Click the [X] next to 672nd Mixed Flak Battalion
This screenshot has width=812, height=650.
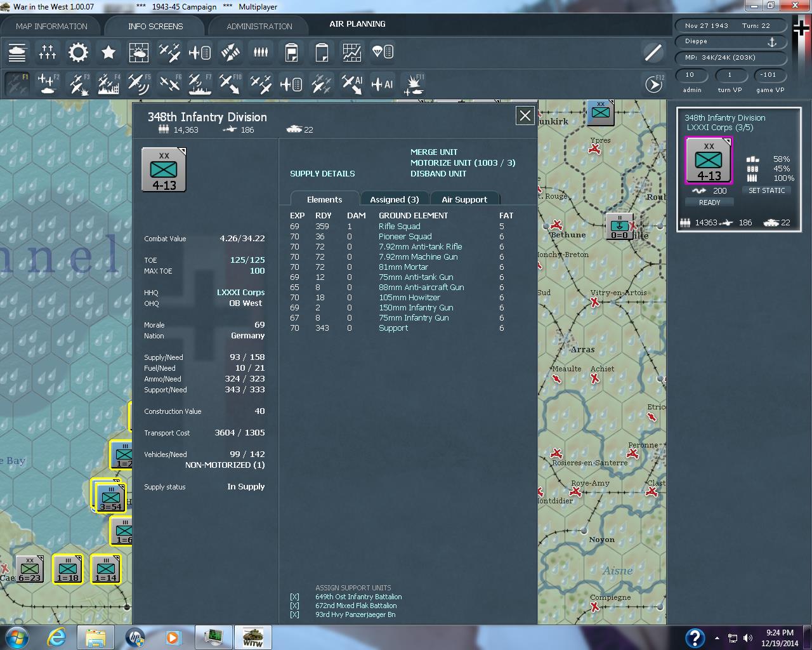[x=294, y=606]
